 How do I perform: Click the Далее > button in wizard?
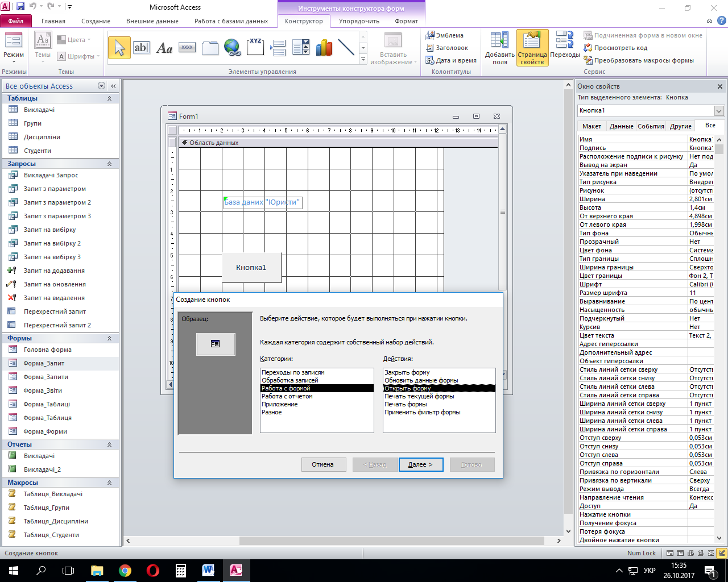(420, 464)
